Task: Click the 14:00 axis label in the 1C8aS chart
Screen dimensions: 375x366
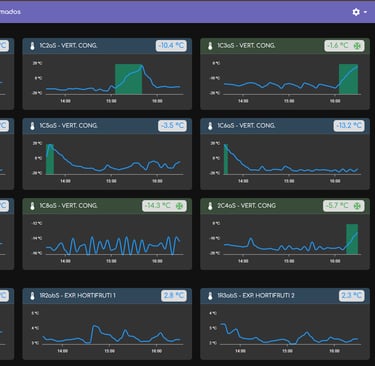Action: (x=65, y=261)
